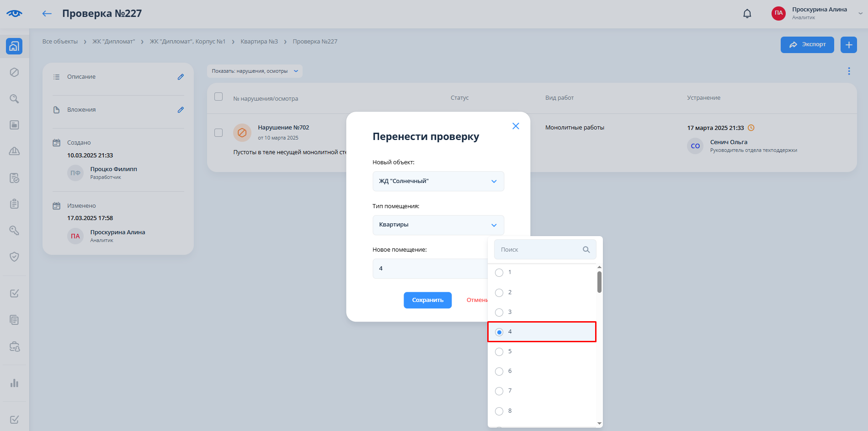Click the back arrow next to Проверка №227

coord(47,14)
